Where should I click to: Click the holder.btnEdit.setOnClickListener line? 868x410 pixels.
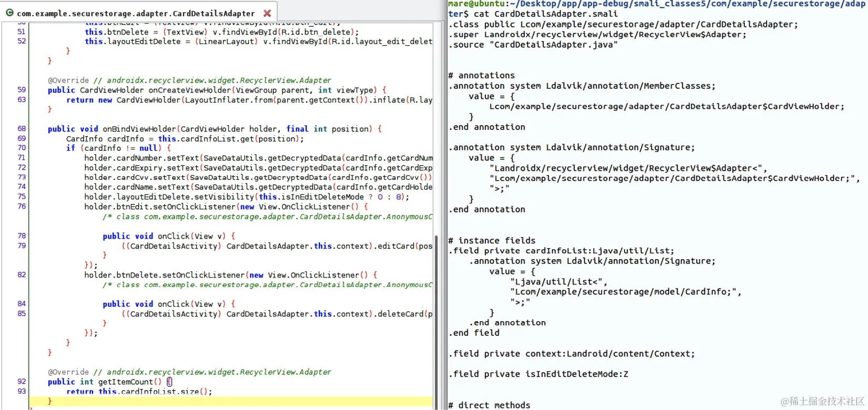click(226, 207)
